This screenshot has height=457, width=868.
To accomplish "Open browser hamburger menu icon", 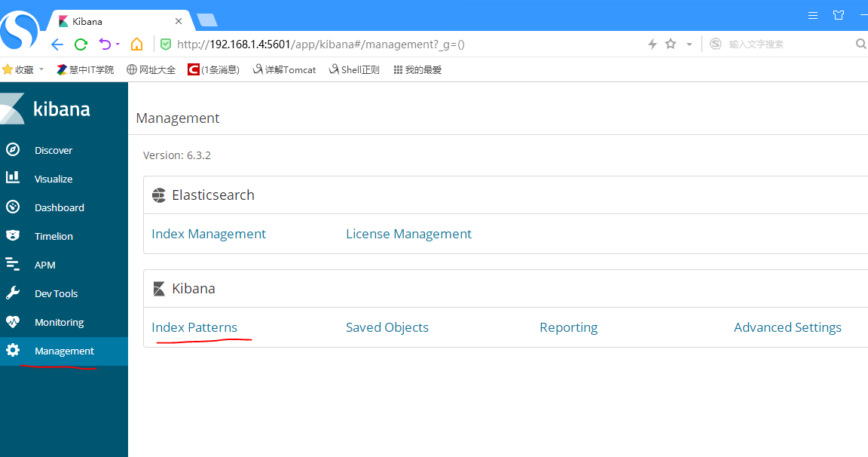I will click(813, 16).
